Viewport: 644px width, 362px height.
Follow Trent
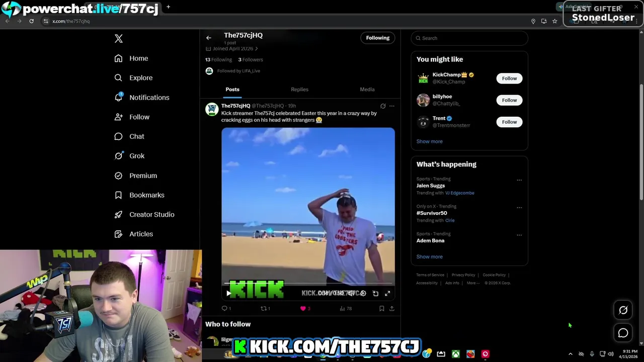(509, 122)
